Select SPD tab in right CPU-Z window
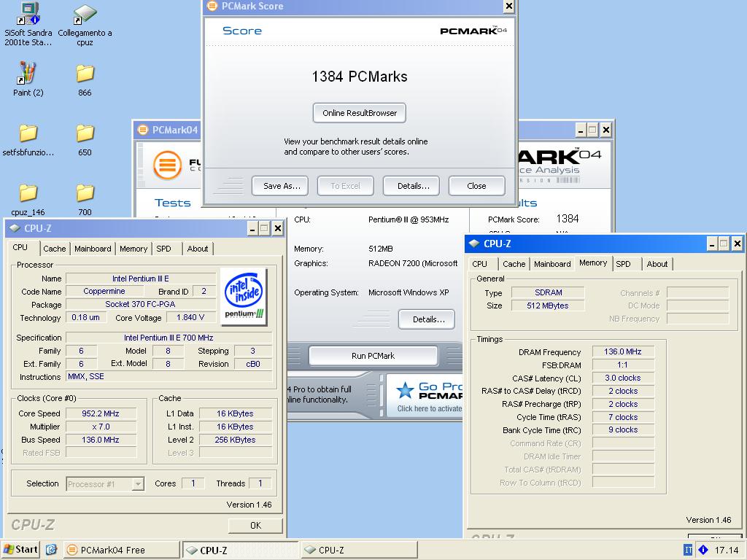 click(x=623, y=264)
